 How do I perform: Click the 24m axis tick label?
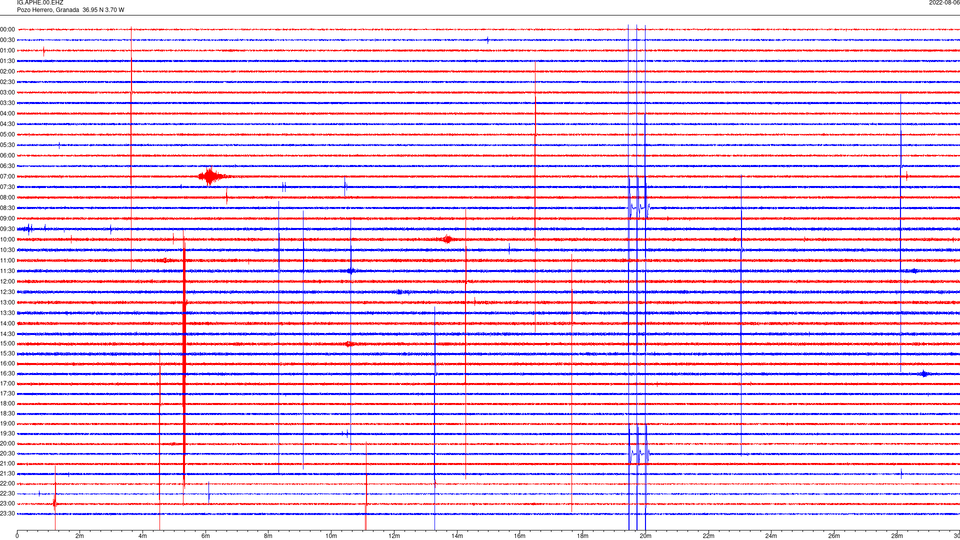point(771,536)
